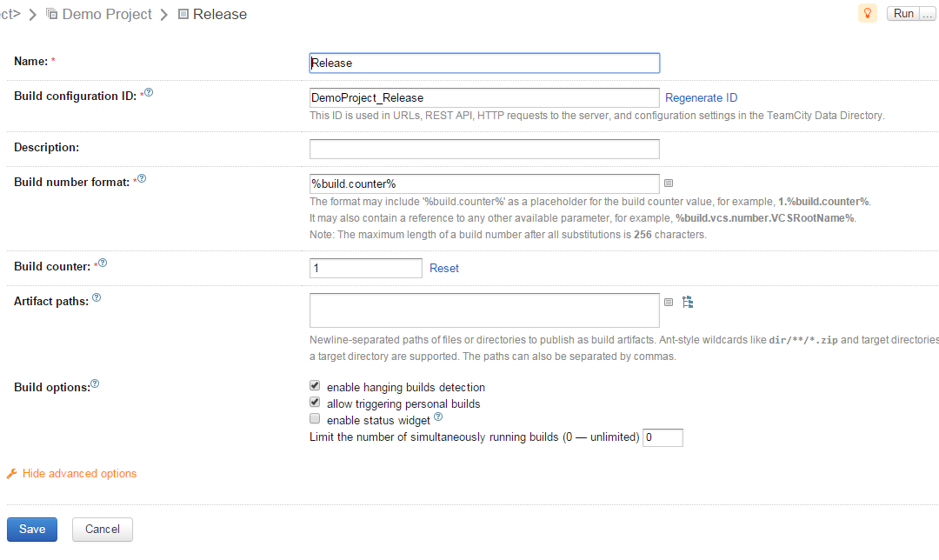Image resolution: width=939 pixels, height=560 pixels.
Task: Click the lightbulb tips icon
Action: click(867, 13)
